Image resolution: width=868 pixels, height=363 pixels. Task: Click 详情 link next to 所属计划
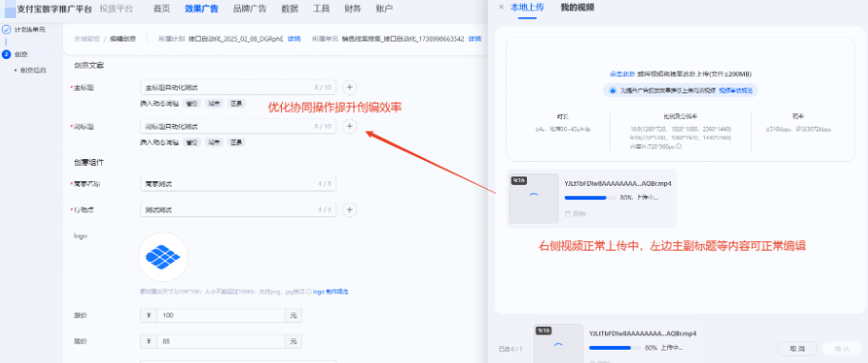point(294,39)
